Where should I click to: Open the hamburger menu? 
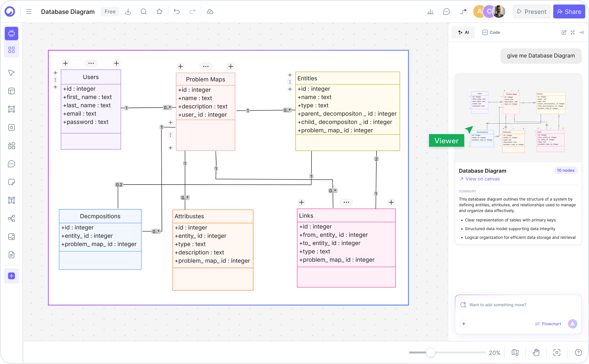tap(29, 11)
